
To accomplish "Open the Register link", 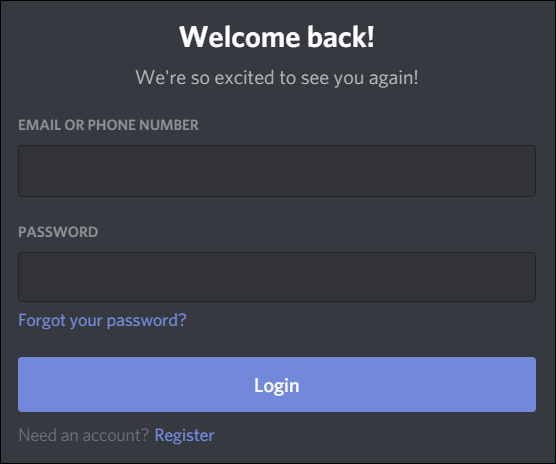I will [x=184, y=435].
